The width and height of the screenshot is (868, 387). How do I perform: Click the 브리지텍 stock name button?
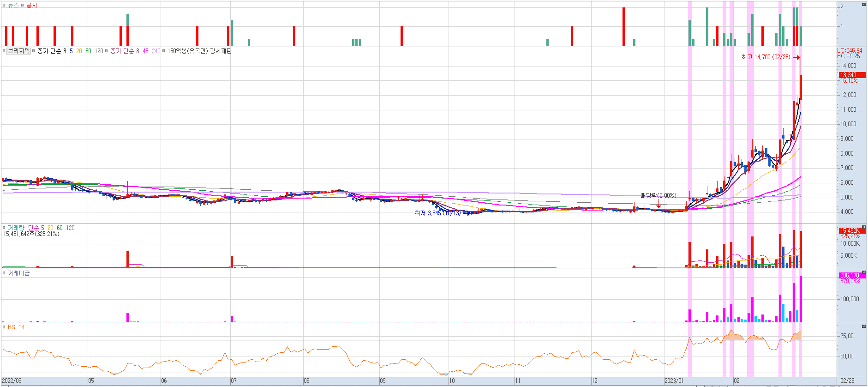pyautogui.click(x=18, y=51)
